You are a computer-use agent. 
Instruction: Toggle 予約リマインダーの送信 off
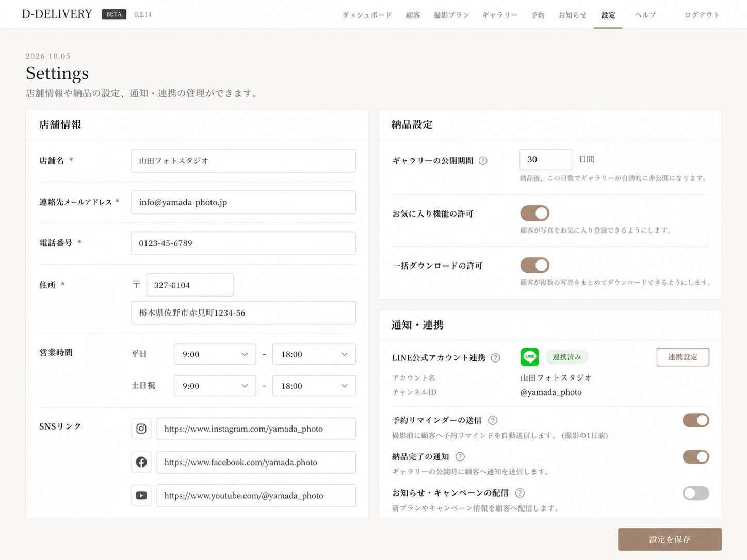coord(696,420)
